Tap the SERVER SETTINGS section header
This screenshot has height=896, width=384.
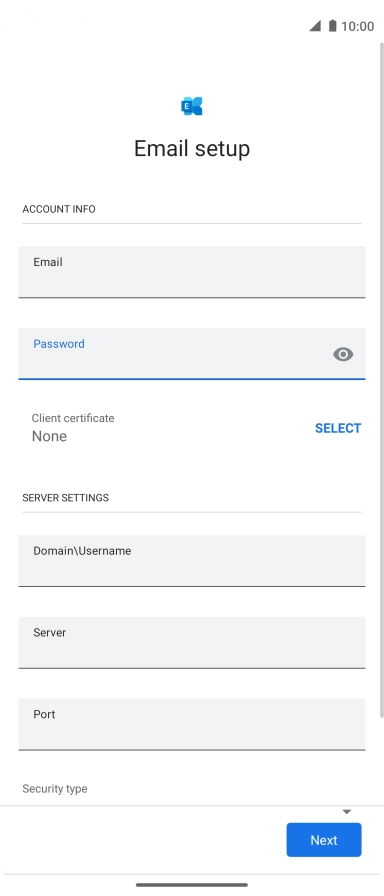click(66, 498)
